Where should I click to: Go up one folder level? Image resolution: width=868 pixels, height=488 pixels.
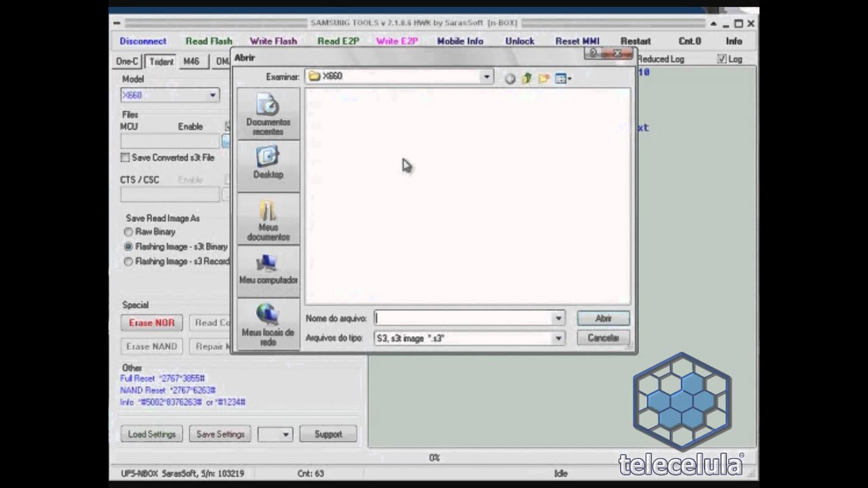click(x=527, y=79)
